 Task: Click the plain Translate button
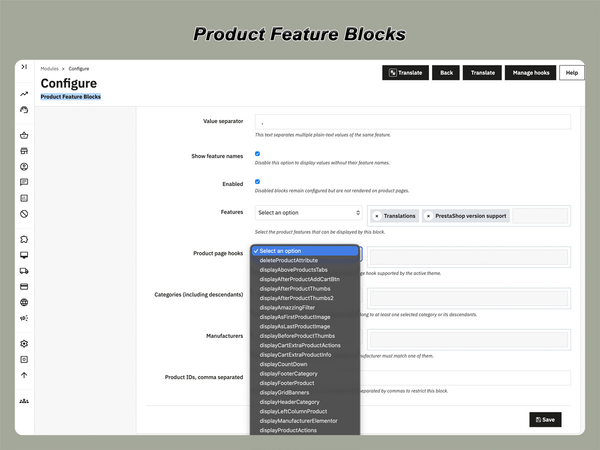(482, 73)
